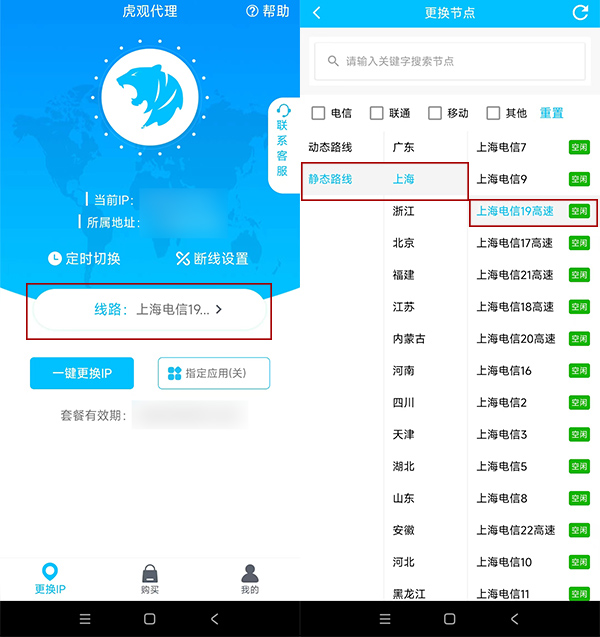Select node 上海电信8

(501, 498)
